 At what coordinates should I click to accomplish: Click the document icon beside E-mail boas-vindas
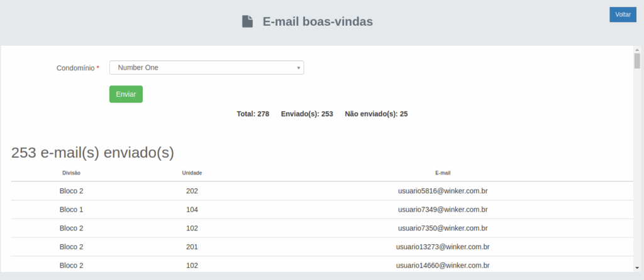click(x=247, y=21)
